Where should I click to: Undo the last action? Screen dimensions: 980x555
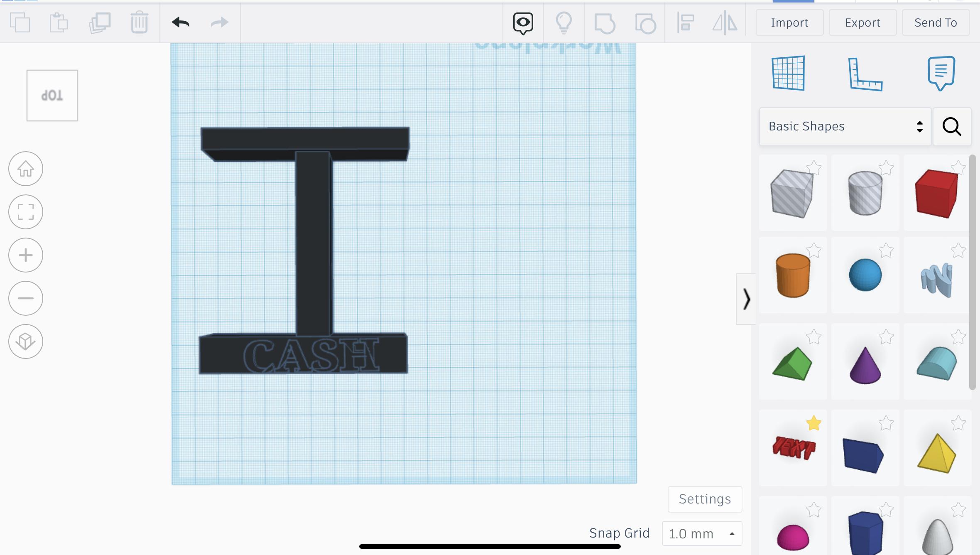point(181,22)
